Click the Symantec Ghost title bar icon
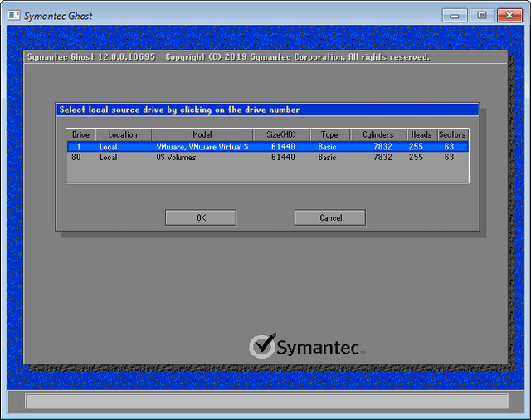Image resolution: width=531 pixels, height=420 pixels. 14,16
